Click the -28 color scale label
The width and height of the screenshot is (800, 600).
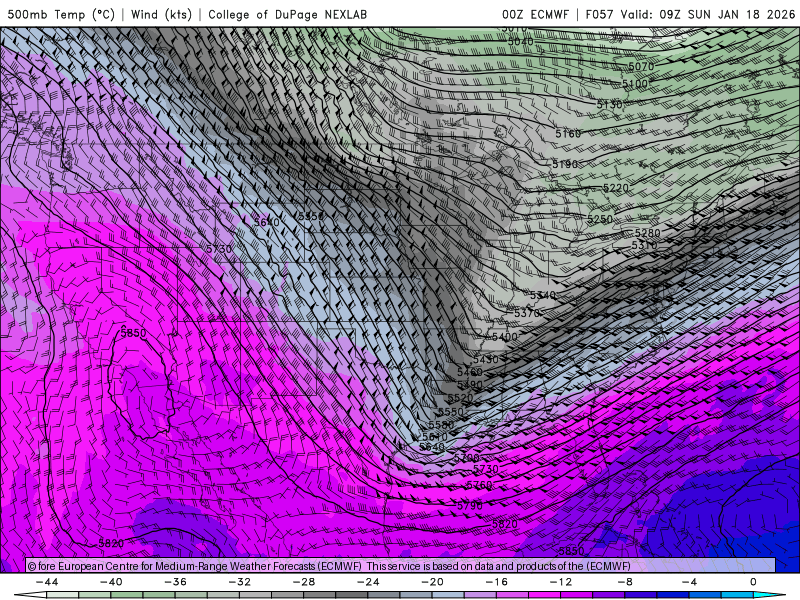(x=304, y=582)
